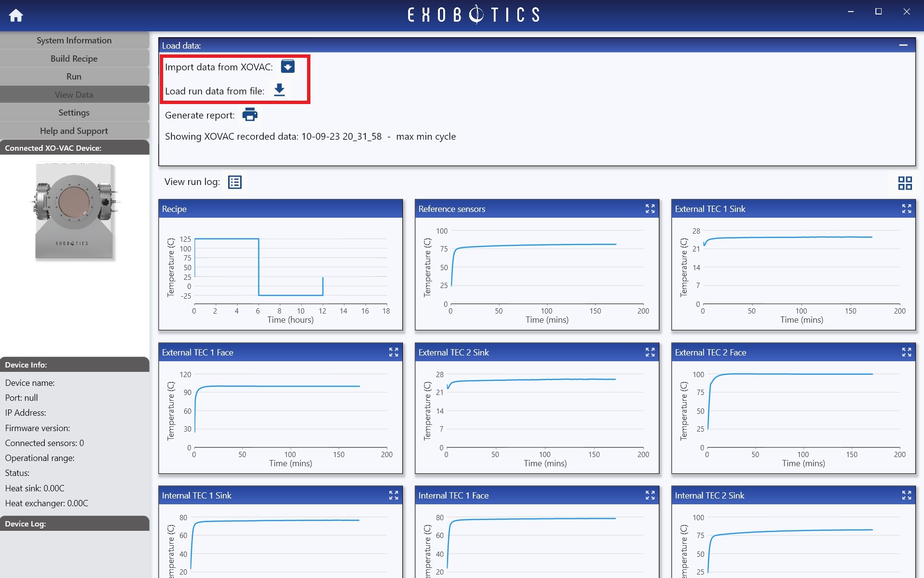Open the Settings page
Image resolution: width=924 pixels, height=578 pixels.
tap(74, 112)
